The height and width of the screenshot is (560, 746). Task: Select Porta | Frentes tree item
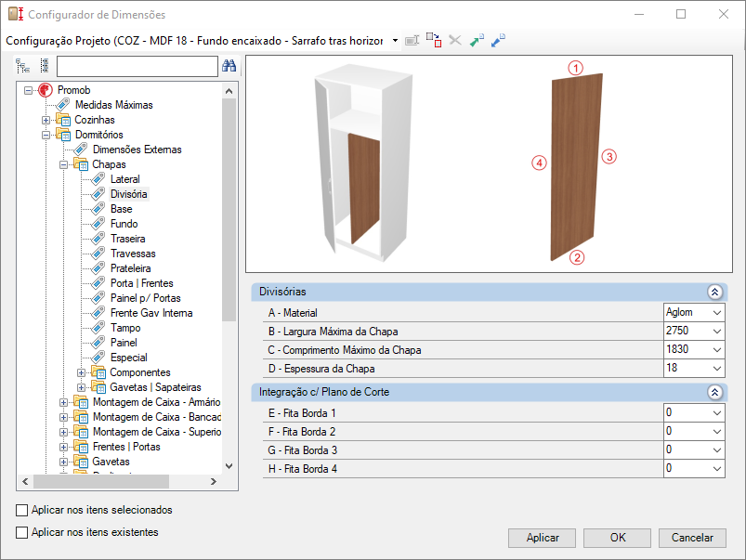(x=142, y=283)
